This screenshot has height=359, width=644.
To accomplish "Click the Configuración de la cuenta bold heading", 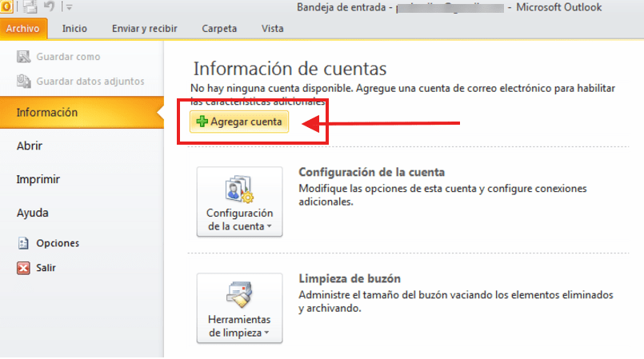I will click(x=372, y=173).
